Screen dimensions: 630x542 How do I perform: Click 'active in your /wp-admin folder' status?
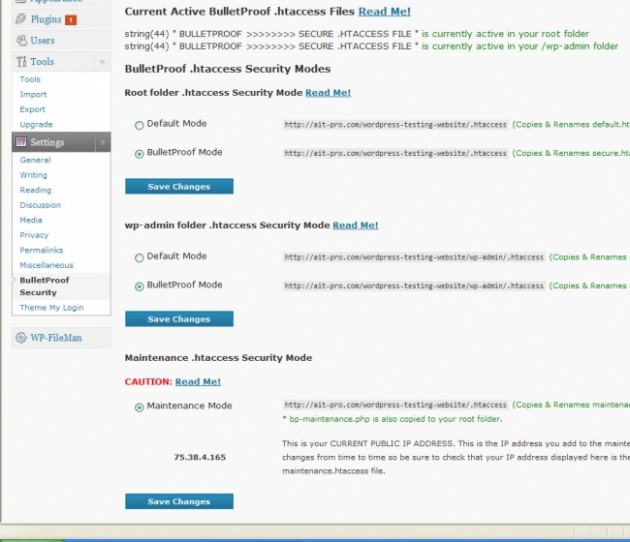pyautogui.click(x=520, y=46)
